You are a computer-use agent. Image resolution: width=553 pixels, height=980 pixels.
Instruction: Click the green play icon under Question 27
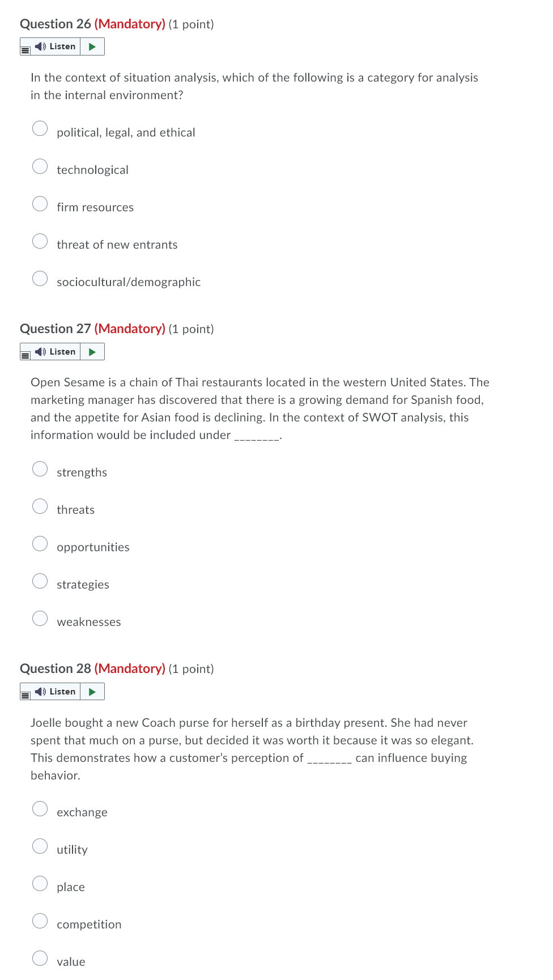pyautogui.click(x=92, y=352)
